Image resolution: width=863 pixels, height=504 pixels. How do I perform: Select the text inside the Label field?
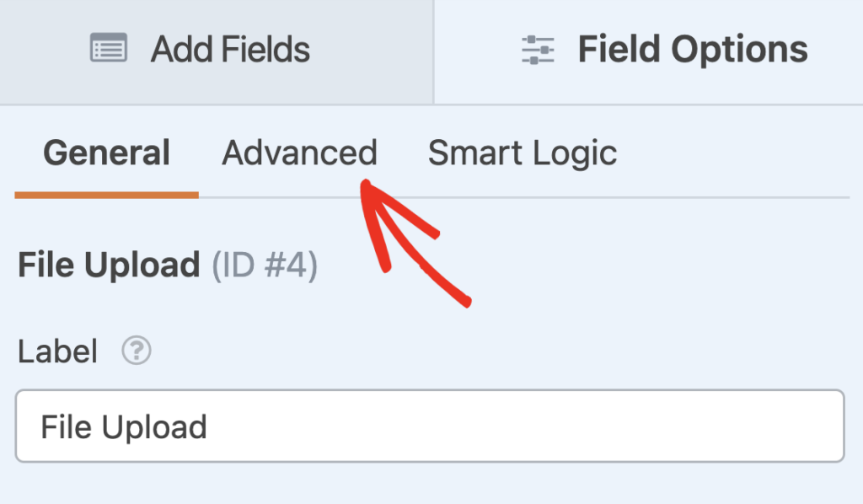click(x=122, y=426)
